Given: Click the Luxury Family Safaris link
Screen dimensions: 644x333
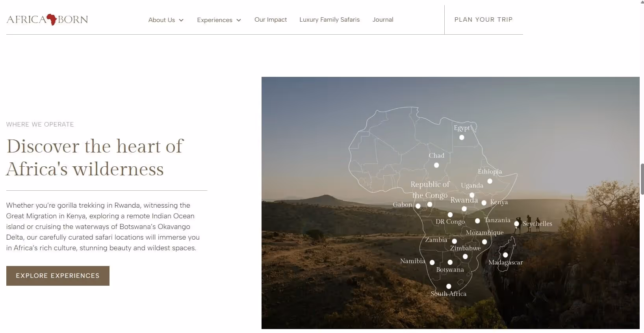Looking at the screenshot, I should pyautogui.click(x=329, y=20).
